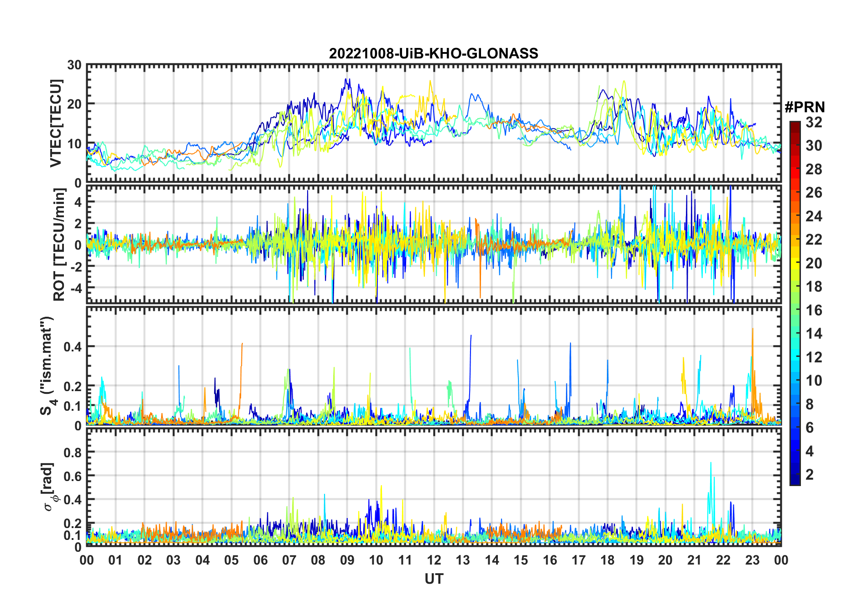
Task: Select the UT x-axis label
Action: [x=434, y=579]
